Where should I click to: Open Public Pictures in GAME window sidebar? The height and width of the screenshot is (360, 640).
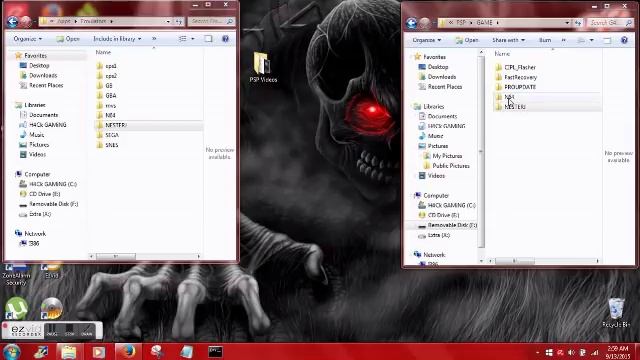coord(451,166)
